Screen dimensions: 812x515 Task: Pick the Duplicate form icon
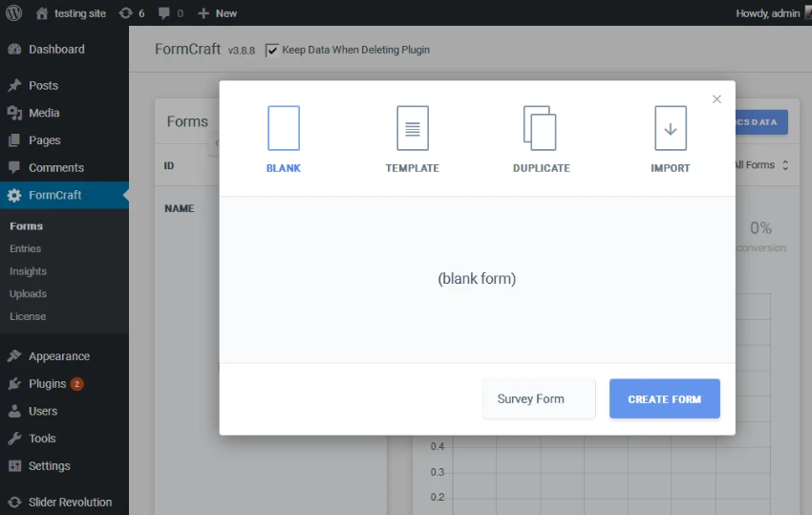(x=541, y=128)
